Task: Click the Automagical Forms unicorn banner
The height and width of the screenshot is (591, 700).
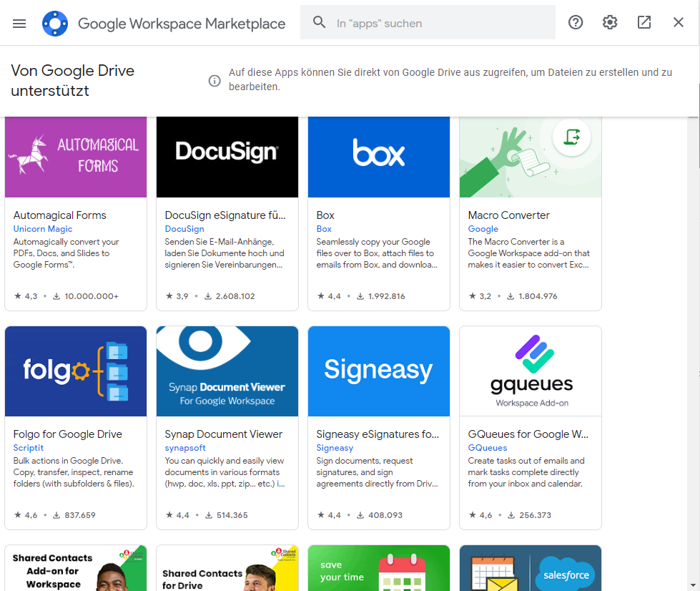Action: (x=75, y=157)
